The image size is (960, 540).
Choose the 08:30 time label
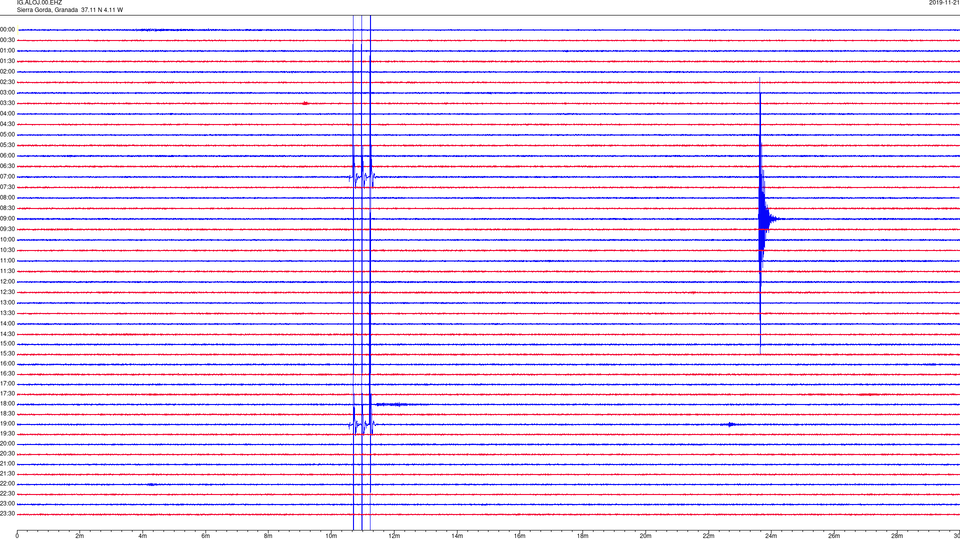point(8,208)
